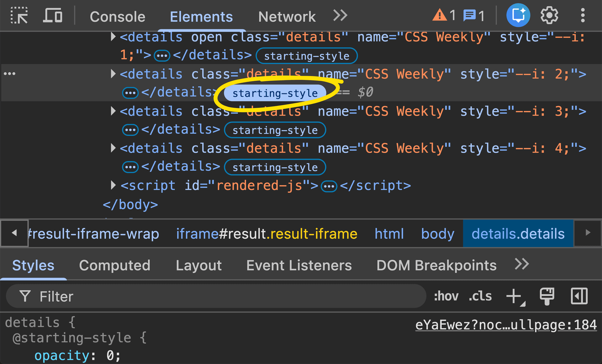Open the DOM Breakpoints panel
The image size is (602, 364).
pos(437,265)
